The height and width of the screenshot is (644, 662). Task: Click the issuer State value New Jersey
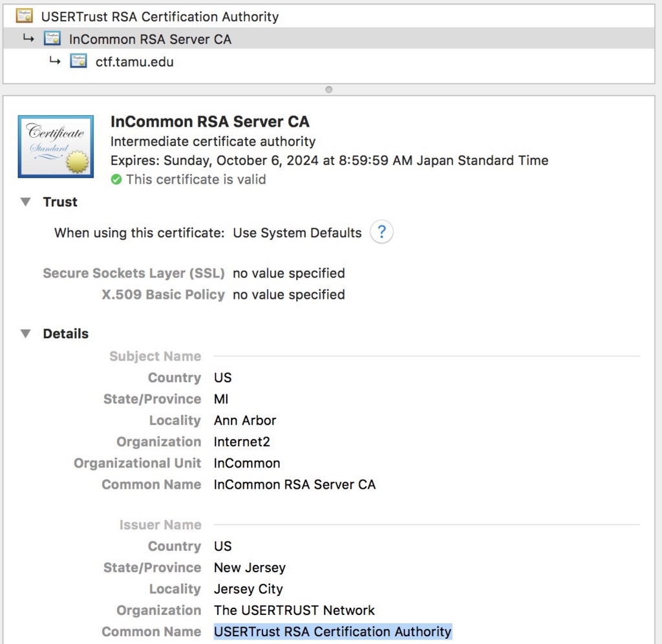[x=250, y=568]
